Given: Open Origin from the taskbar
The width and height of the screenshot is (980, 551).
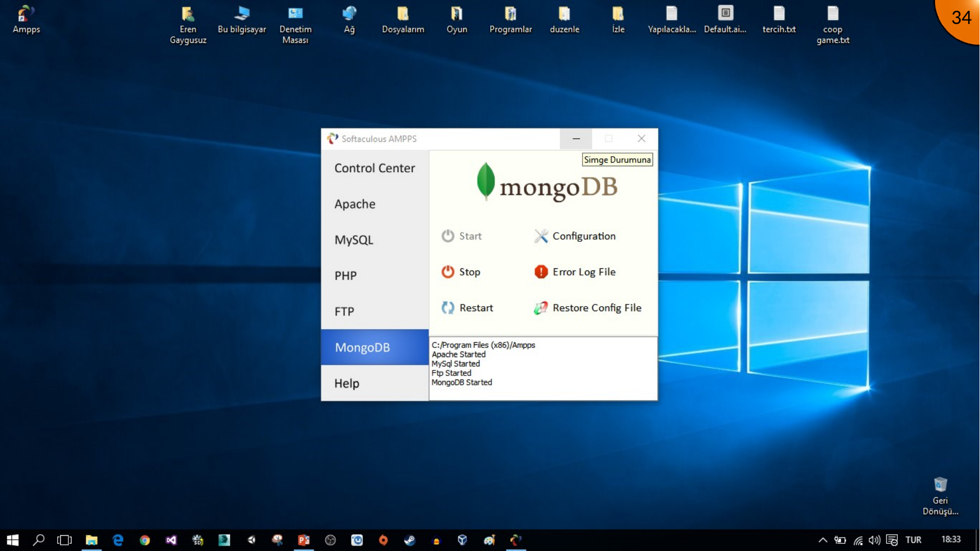Looking at the screenshot, I should pos(383,540).
